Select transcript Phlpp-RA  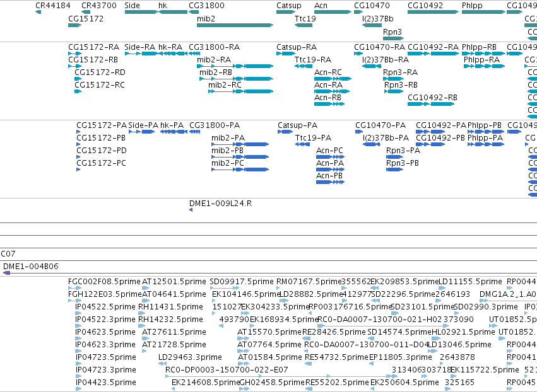point(482,59)
